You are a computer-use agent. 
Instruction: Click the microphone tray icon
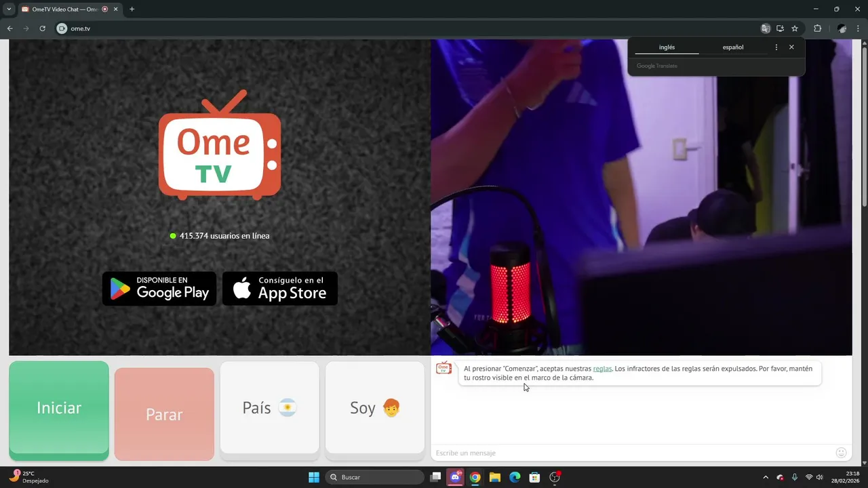(x=794, y=477)
